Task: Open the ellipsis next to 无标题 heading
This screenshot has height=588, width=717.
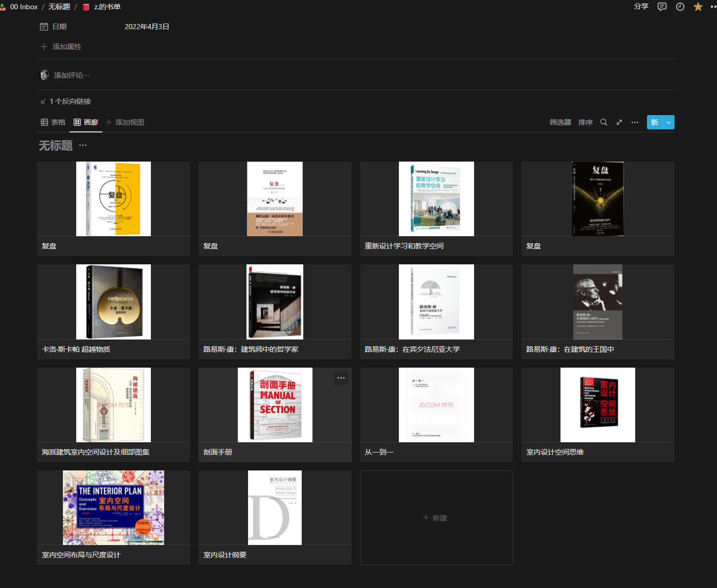Action: [x=83, y=145]
